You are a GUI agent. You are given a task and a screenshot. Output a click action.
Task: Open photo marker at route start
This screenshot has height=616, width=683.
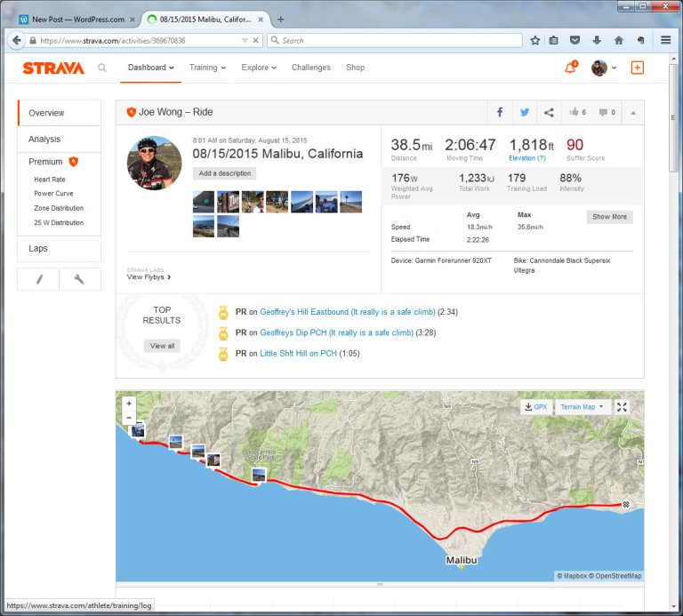[138, 430]
